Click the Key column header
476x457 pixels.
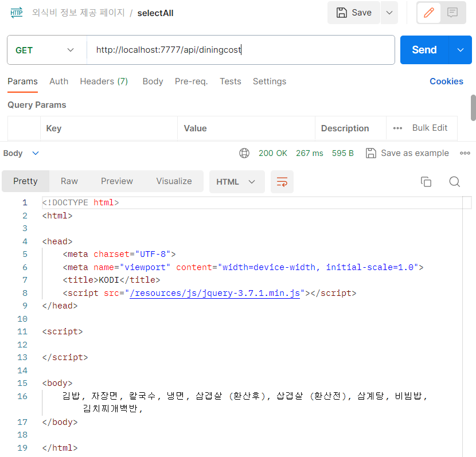pos(54,128)
